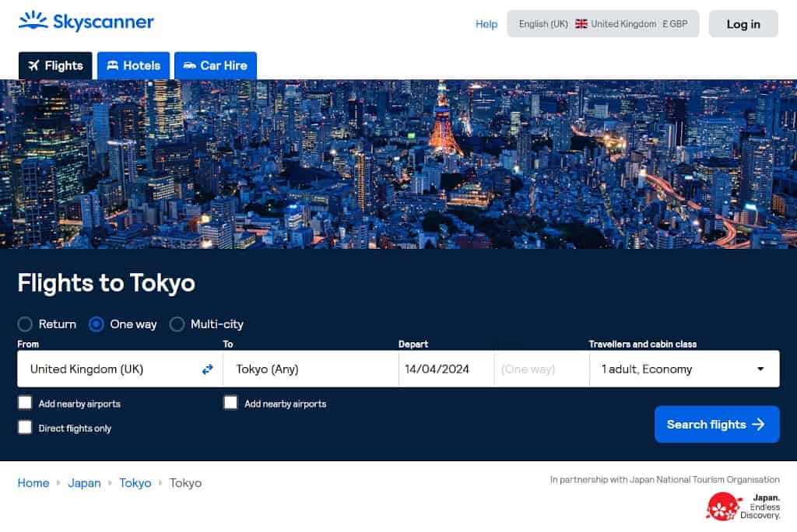Click the final grey 'Tokyo' breadcrumb text
This screenshot has height=532, width=797.
point(185,483)
